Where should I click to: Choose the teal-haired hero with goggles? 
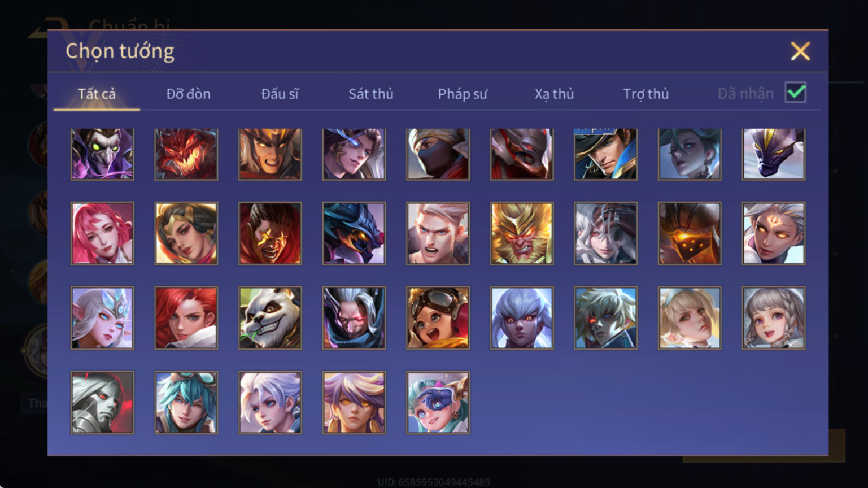(x=186, y=403)
